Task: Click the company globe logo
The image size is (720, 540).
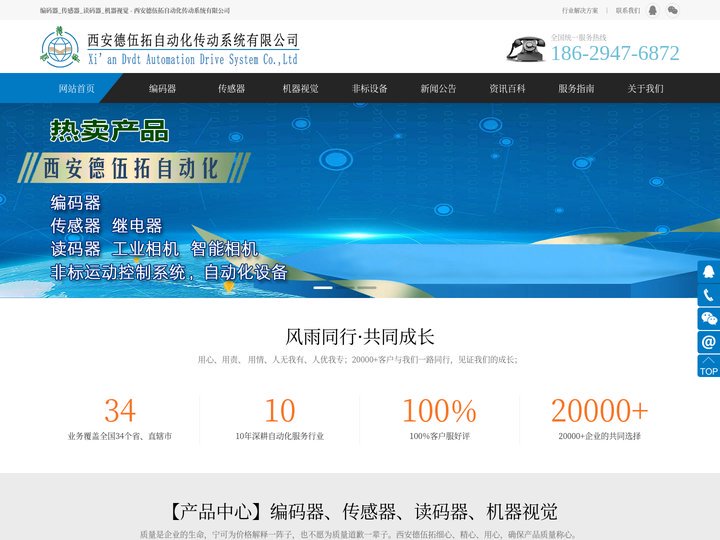Action: (60, 47)
